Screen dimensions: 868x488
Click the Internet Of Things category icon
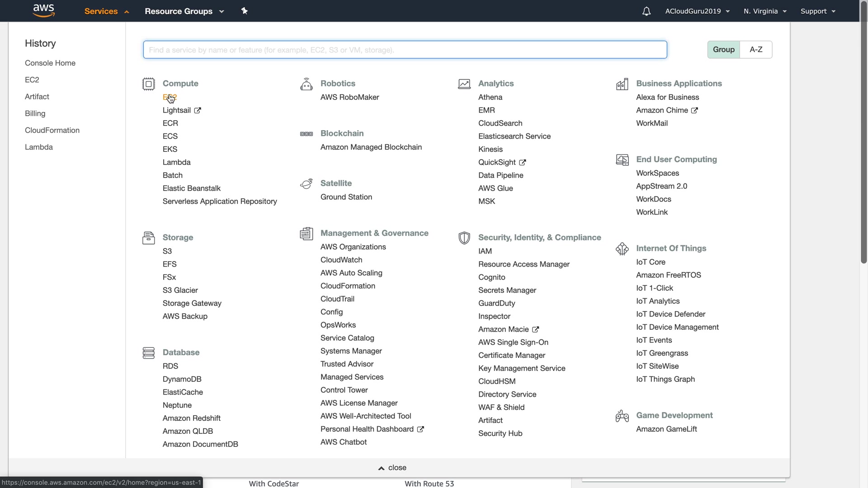coord(622,249)
